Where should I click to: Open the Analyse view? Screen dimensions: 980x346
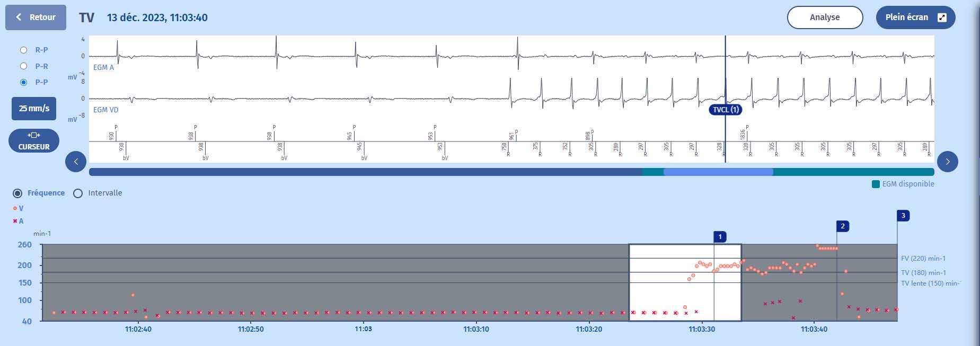tap(825, 17)
